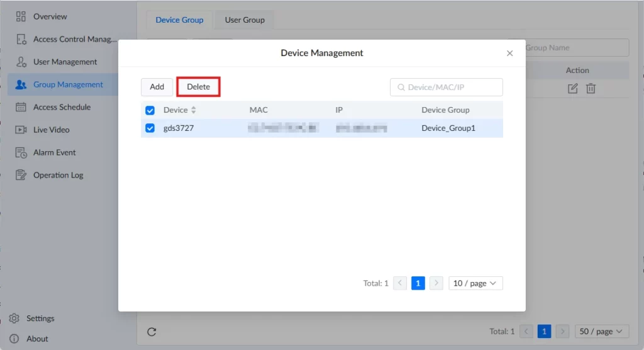Click the User Management person icon

tap(21, 62)
